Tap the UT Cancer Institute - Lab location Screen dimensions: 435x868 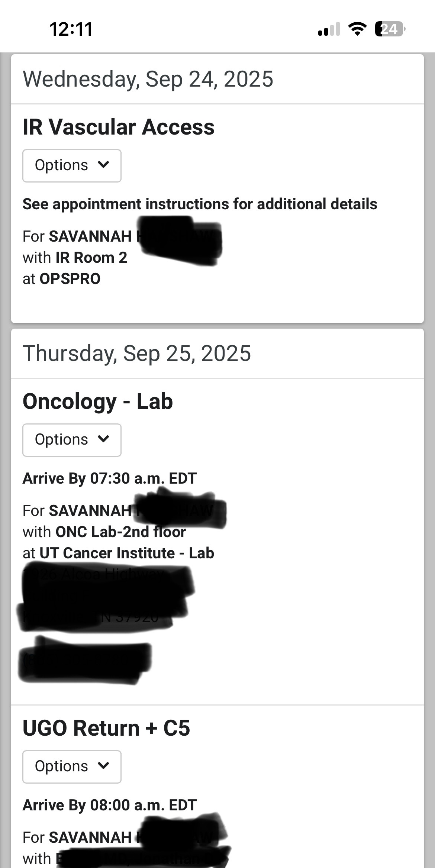coord(127,553)
